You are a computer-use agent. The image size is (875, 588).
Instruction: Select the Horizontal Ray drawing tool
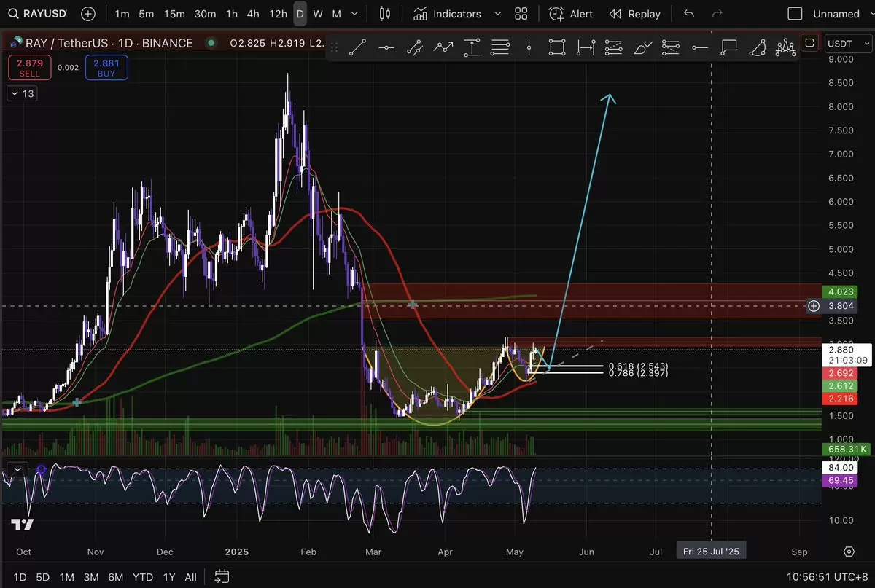coord(700,48)
